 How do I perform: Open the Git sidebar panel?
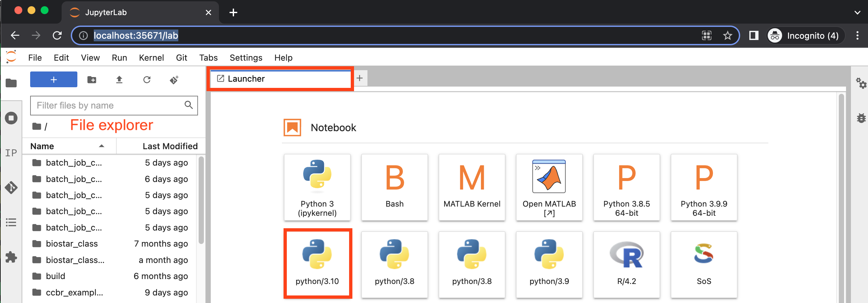tap(11, 187)
